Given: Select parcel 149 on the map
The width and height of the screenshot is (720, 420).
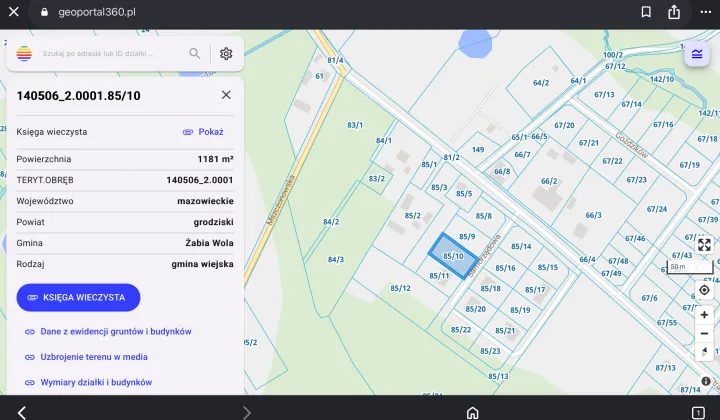Looking at the screenshot, I should click(478, 150).
